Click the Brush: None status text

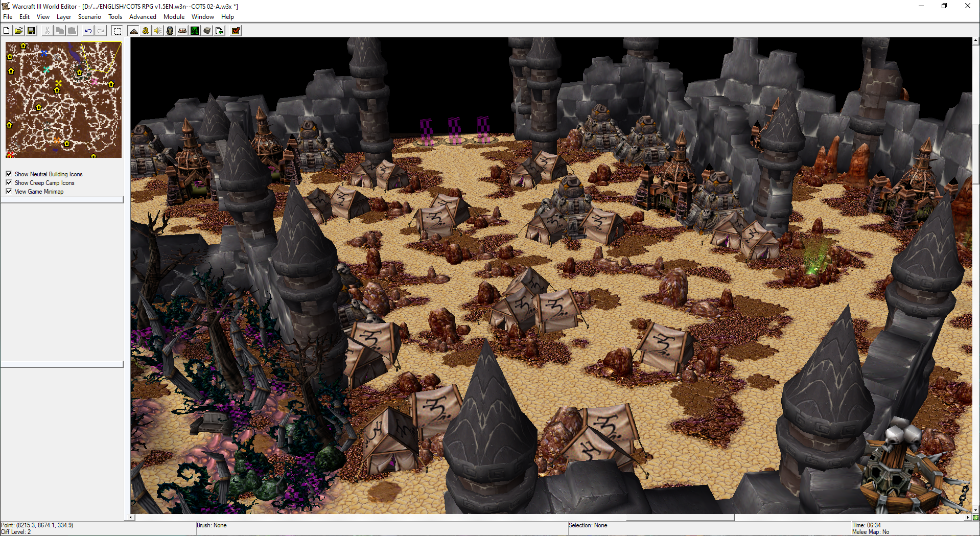(212, 525)
